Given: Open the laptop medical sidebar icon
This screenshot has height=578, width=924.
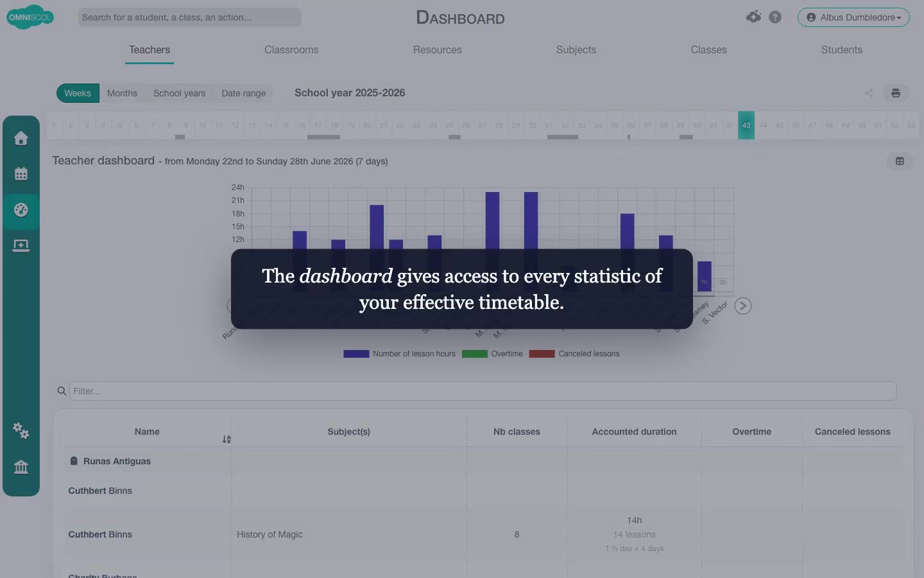Looking at the screenshot, I should (x=21, y=246).
